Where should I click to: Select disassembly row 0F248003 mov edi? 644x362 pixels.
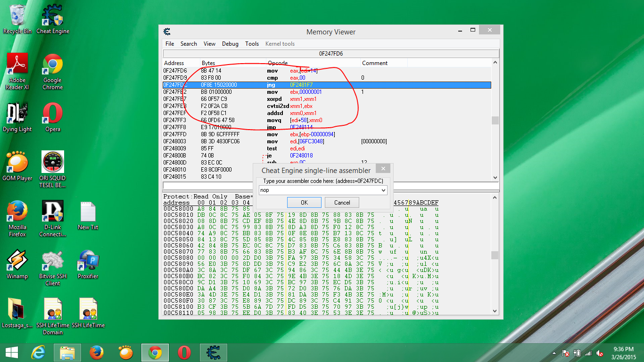(x=327, y=141)
